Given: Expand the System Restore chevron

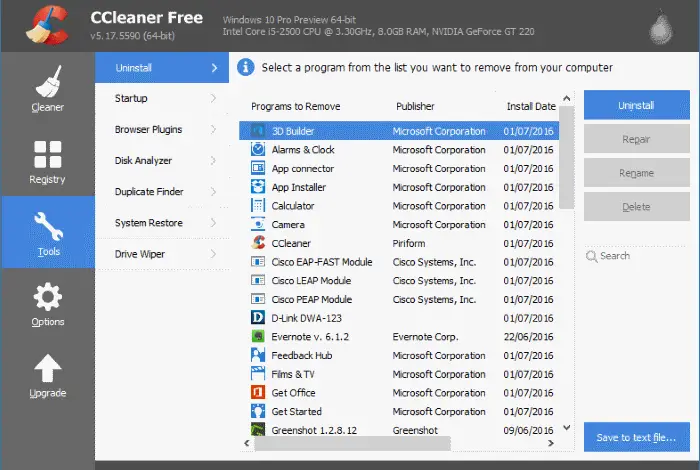Looking at the screenshot, I should coord(213,223).
